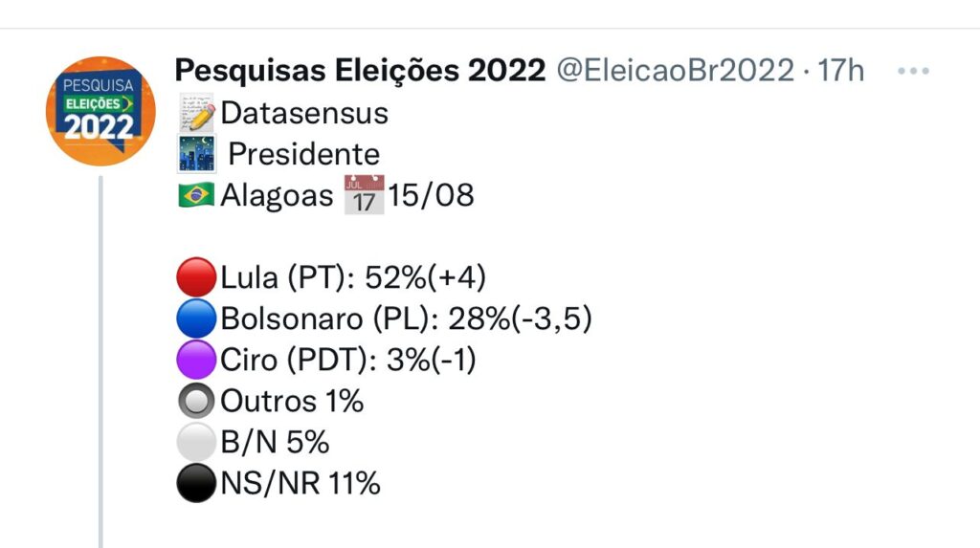The image size is (980, 548).
Task: Click the calendar emoji before 15/08
Action: click(x=364, y=195)
